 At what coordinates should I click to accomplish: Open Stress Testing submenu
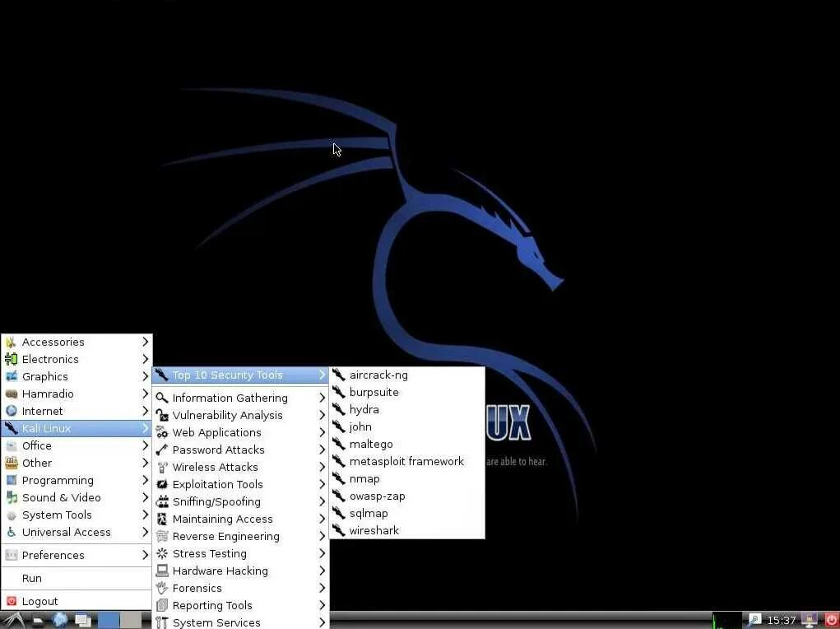point(240,553)
